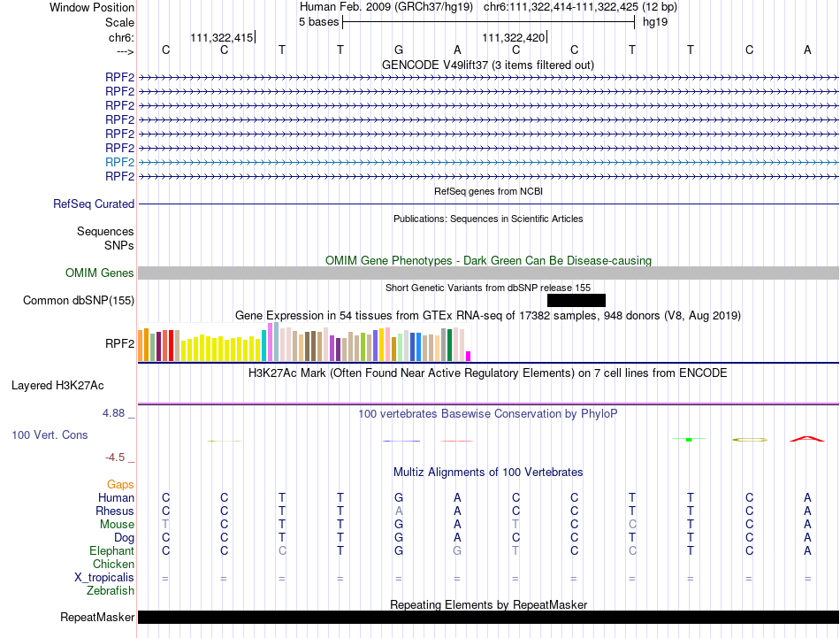Click the 111,322,420 position marker
Image resolution: width=840 pixels, height=638 pixels.
click(x=513, y=37)
